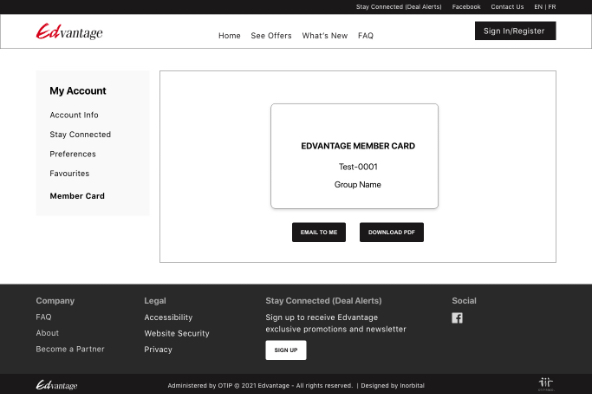The image size is (592, 394).
Task: Click the Edvantage Member Card title
Action: [x=358, y=146]
